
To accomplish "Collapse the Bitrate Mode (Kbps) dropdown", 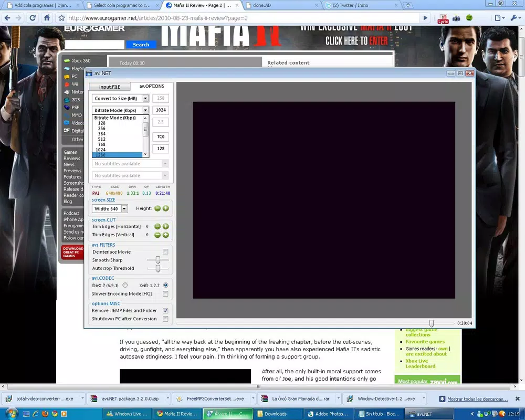I will tap(145, 110).
